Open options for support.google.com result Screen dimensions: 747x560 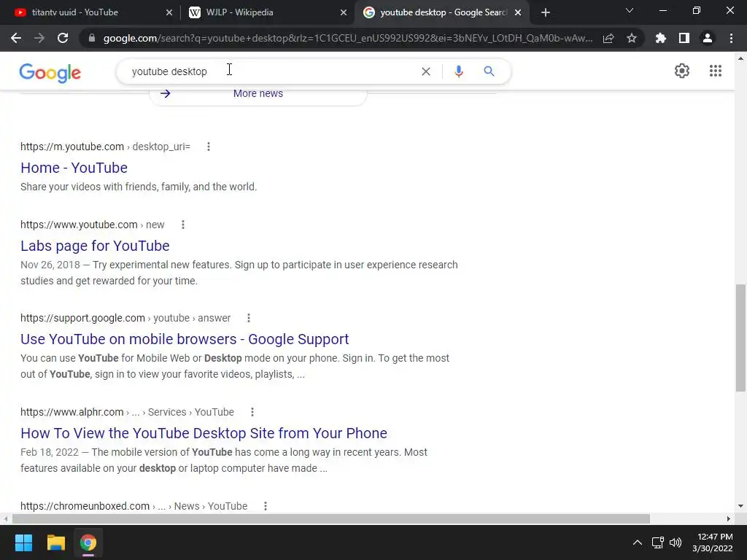point(249,318)
